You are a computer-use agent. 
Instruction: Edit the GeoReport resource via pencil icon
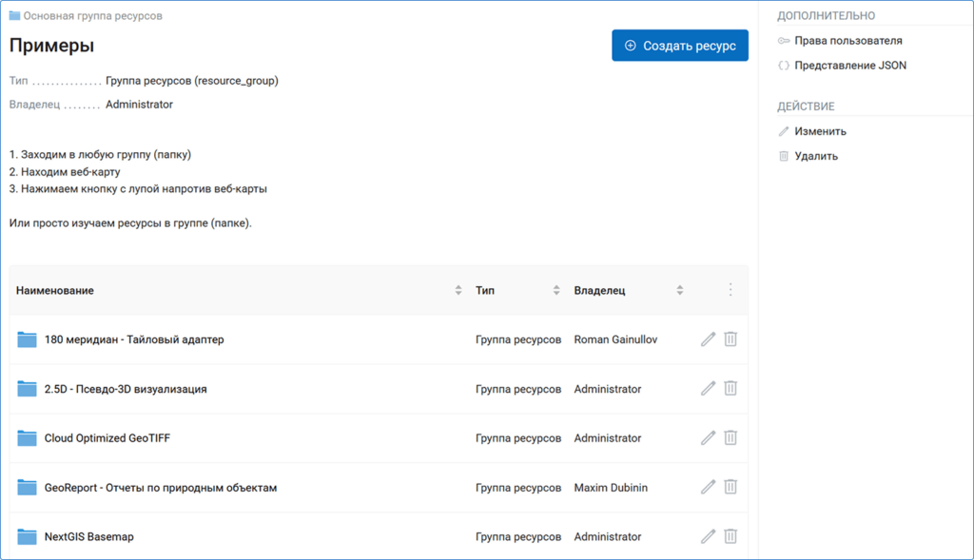tap(708, 487)
